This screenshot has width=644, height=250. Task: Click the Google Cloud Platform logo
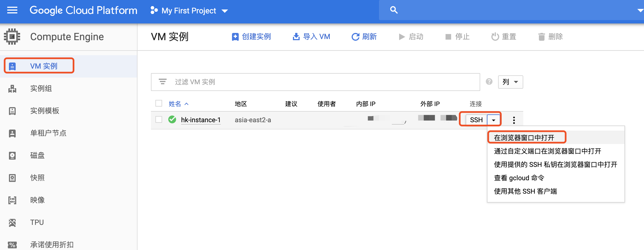[84, 10]
